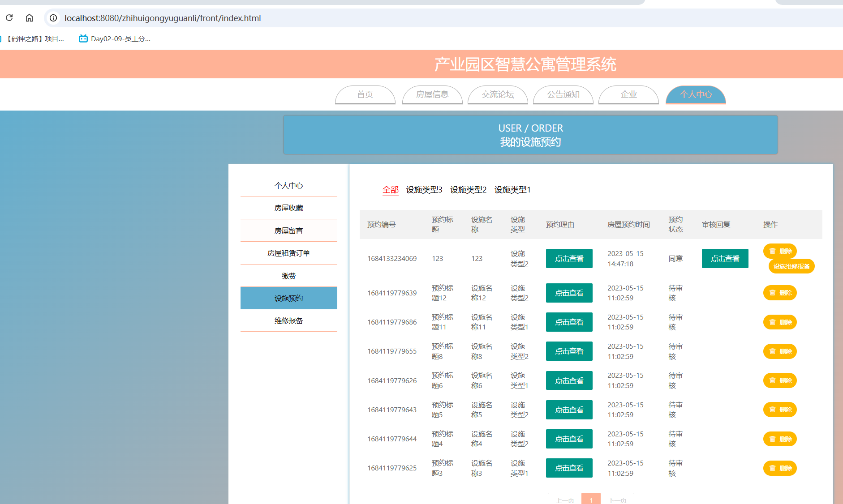Viewport: 843px width, 504px height.
Task: Open 房屋租赁订单 in the sidebar
Action: 289,253
